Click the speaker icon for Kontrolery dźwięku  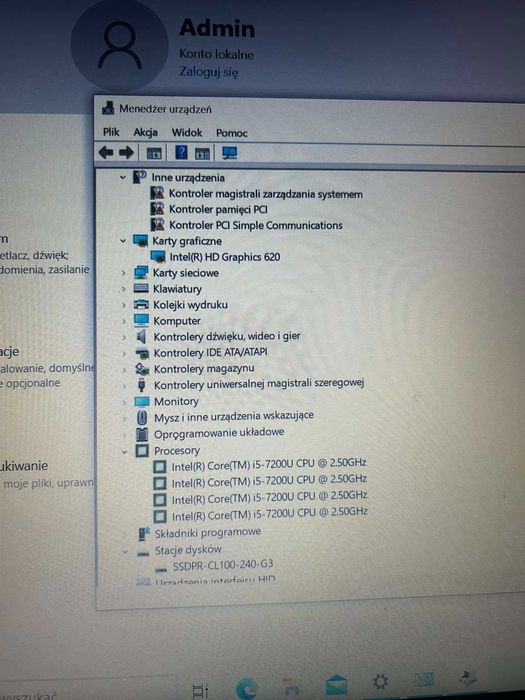[142, 336]
